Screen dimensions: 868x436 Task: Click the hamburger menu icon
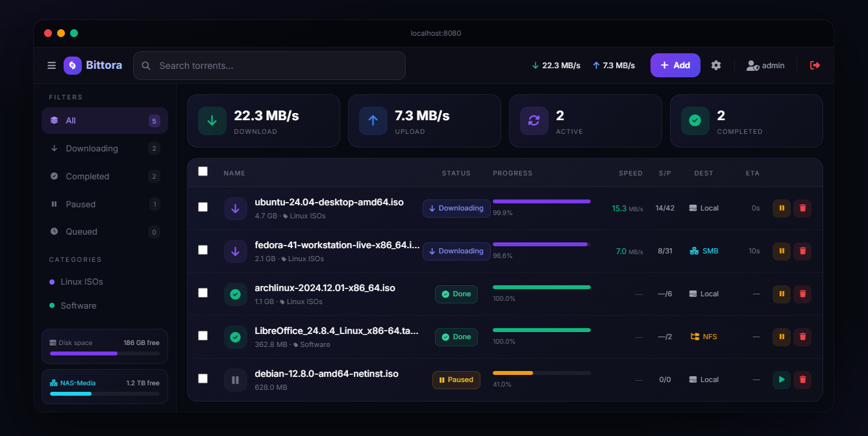pyautogui.click(x=51, y=65)
